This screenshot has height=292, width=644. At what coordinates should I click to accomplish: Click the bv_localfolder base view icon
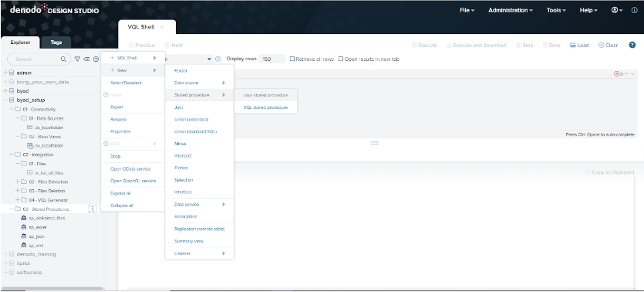(30, 145)
